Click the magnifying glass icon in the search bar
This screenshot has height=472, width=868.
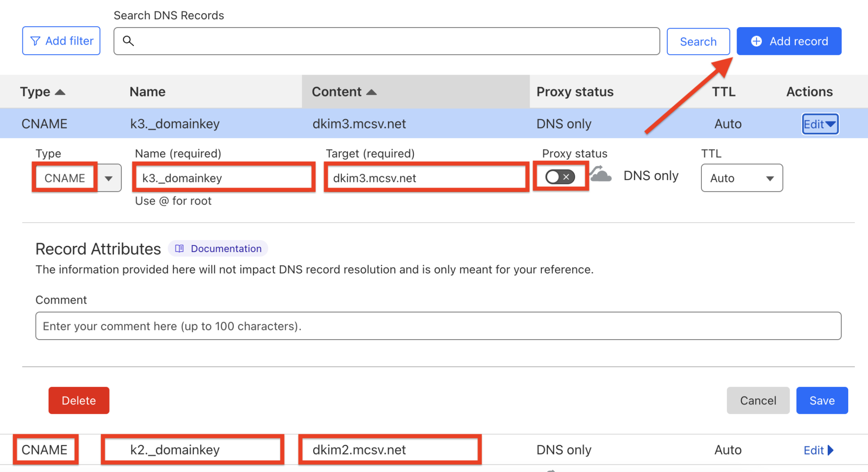129,41
